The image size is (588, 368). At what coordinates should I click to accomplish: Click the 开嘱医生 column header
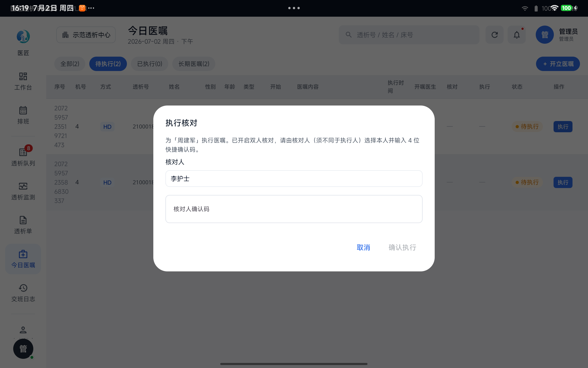coord(425,87)
